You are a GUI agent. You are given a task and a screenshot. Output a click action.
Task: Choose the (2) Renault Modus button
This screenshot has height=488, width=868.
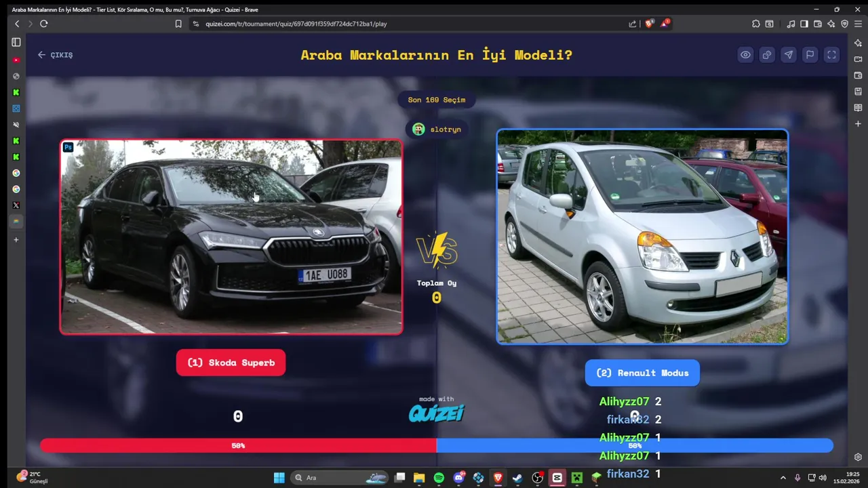pyautogui.click(x=642, y=373)
